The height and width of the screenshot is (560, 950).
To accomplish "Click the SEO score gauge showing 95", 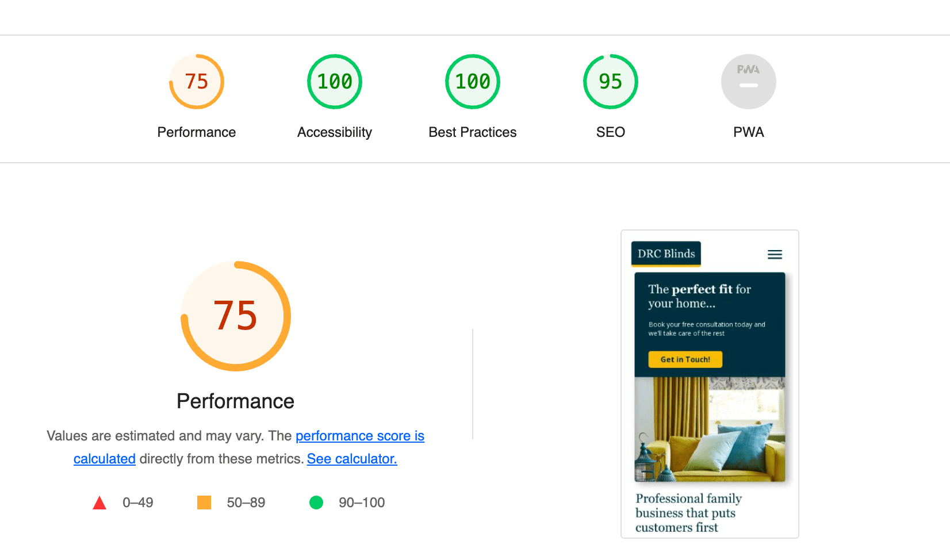I will (611, 82).
